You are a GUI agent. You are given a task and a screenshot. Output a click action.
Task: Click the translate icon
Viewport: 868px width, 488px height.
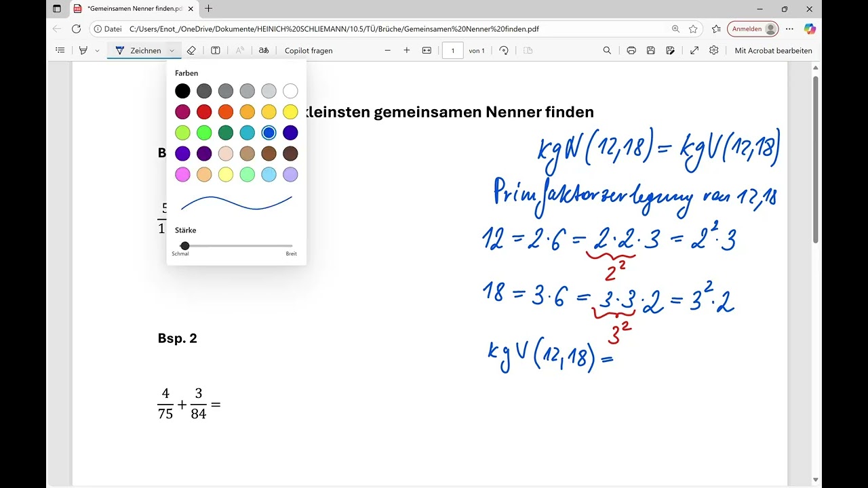264,50
